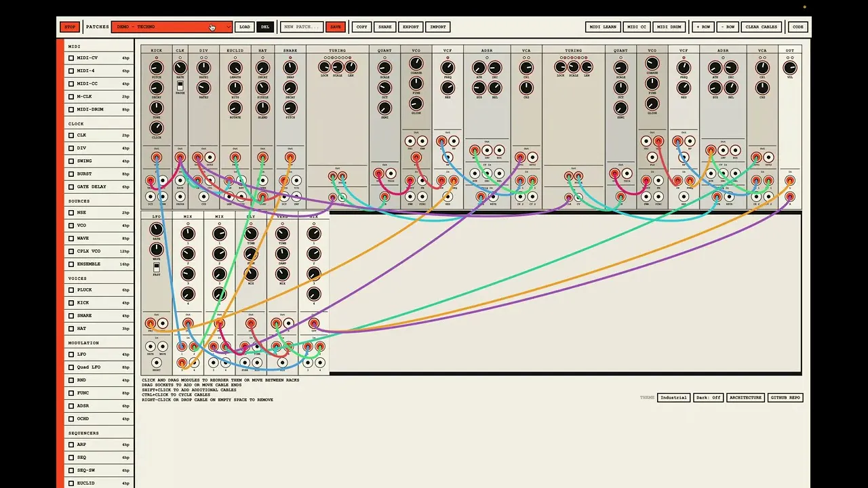This screenshot has height=488, width=868.
Task: Flip the LFO module FAST switch
Action: click(157, 268)
